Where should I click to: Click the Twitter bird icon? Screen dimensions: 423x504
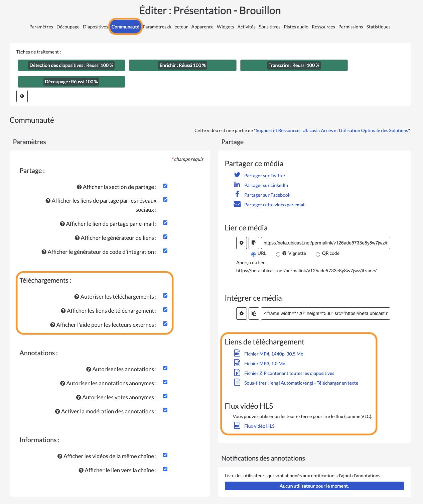click(237, 175)
